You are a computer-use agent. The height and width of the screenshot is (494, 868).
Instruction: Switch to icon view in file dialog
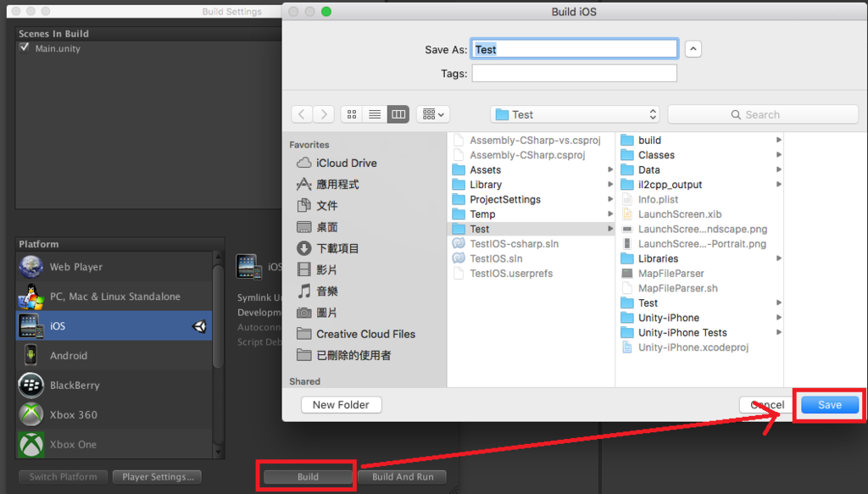point(352,114)
